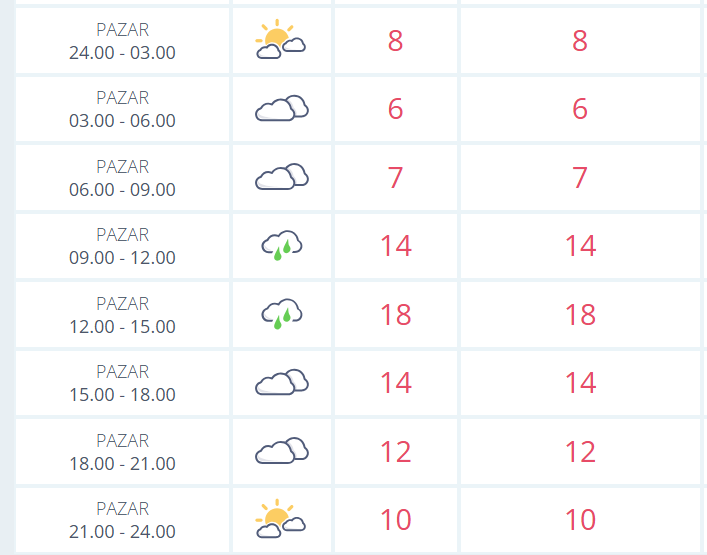Click the partly sunny icon for 24.00 - 03.00
Viewport: 707px width, 555px height.
[x=281, y=39]
